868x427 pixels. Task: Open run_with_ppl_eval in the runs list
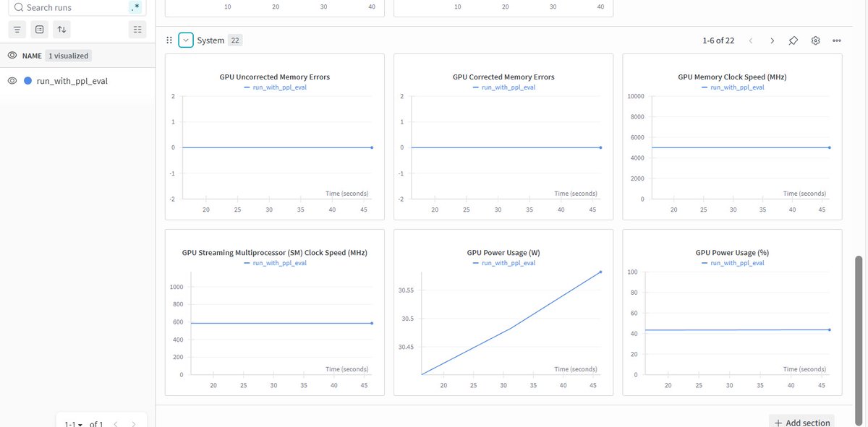pos(72,81)
